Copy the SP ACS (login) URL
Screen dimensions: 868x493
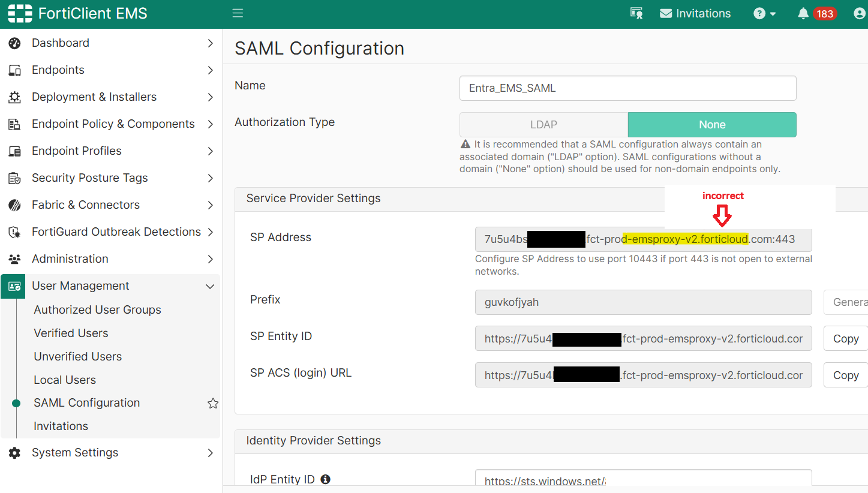(846, 375)
